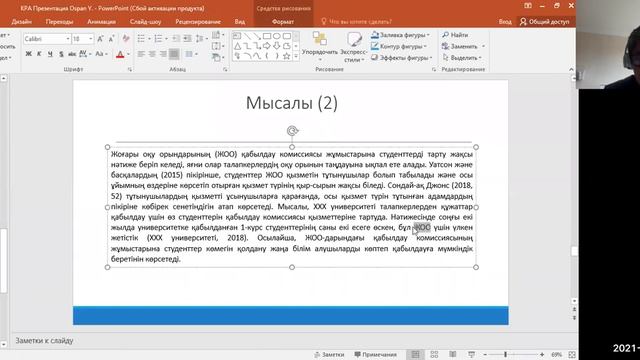Open align text vertical options
This screenshot has height=360, width=640.
coord(218,46)
